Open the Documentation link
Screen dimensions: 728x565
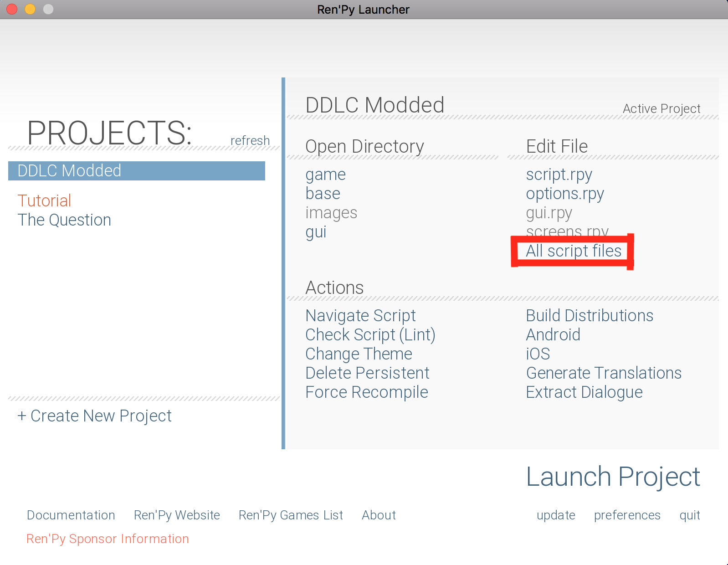(x=71, y=515)
